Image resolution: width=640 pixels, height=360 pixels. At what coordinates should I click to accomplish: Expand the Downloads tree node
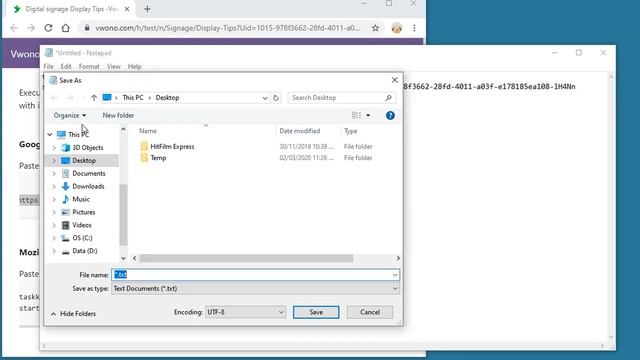(x=54, y=187)
